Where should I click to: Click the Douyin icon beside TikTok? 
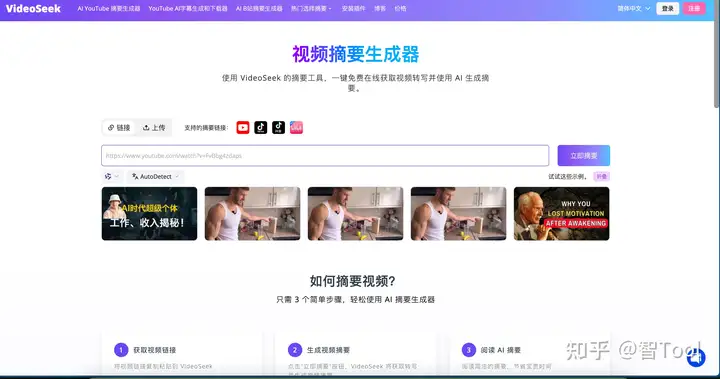tap(278, 128)
